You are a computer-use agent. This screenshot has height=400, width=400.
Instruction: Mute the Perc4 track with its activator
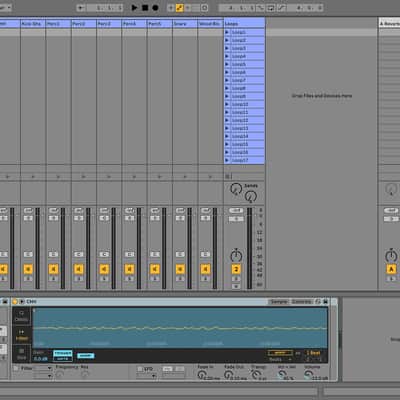click(129, 269)
